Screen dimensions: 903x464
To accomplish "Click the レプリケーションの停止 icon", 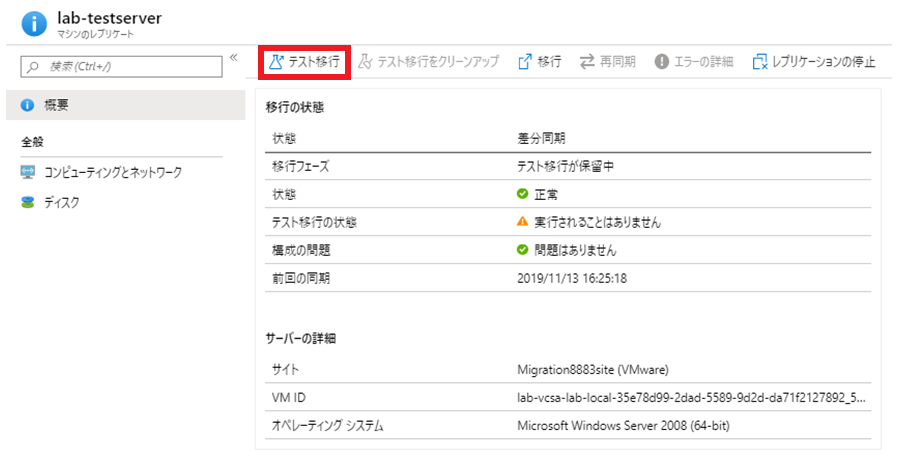I will point(759,62).
